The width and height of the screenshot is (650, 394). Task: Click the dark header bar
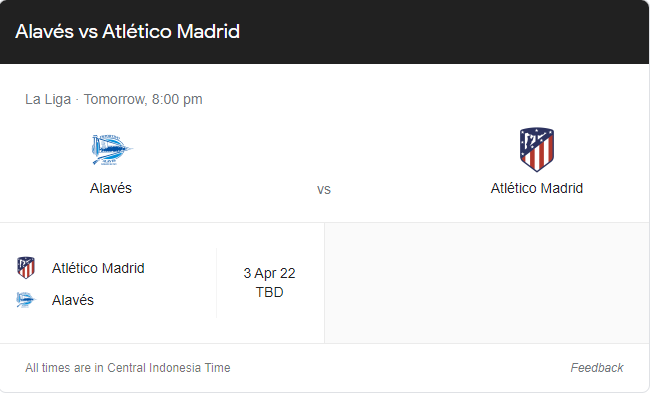324,32
